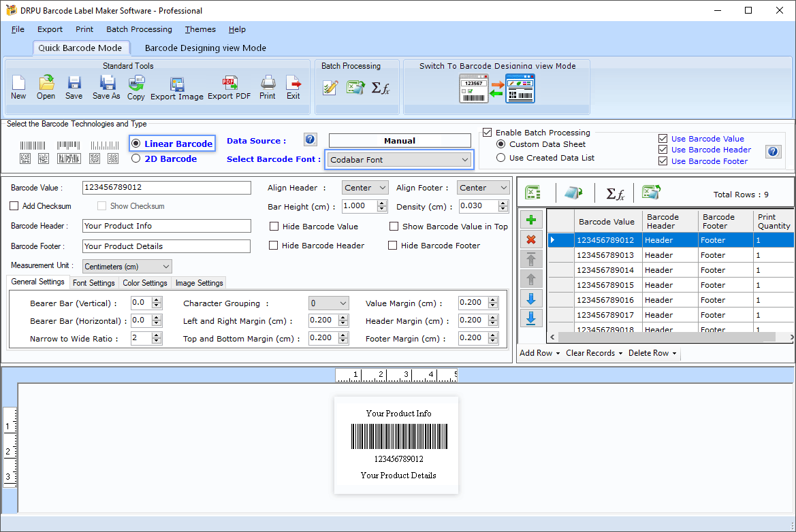796x532 pixels.
Task: Open Data Source help icon
Action: pos(311,139)
